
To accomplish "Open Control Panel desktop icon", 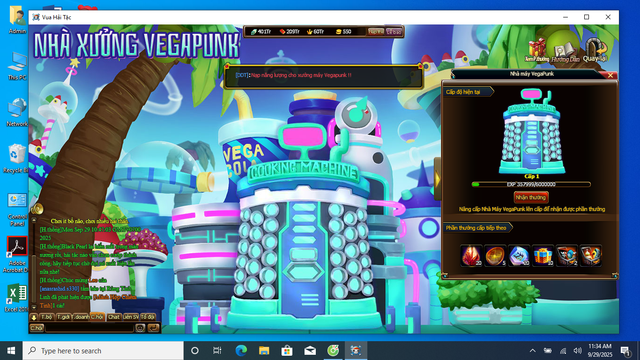I will [x=17, y=210].
